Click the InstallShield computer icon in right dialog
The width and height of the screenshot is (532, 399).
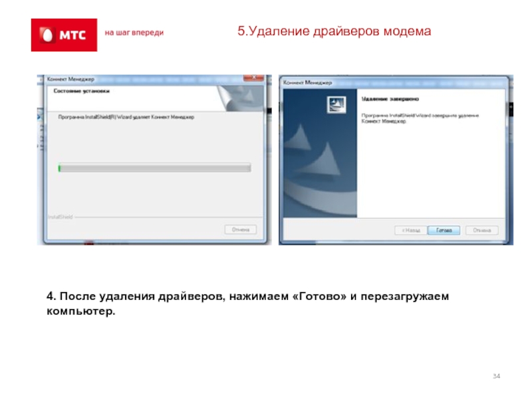(336, 104)
